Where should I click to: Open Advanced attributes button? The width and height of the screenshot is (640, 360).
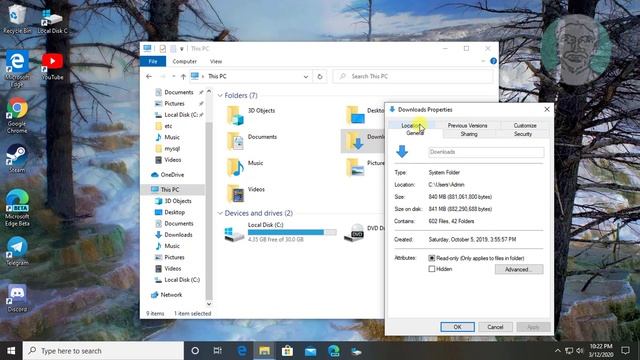pyautogui.click(x=519, y=269)
